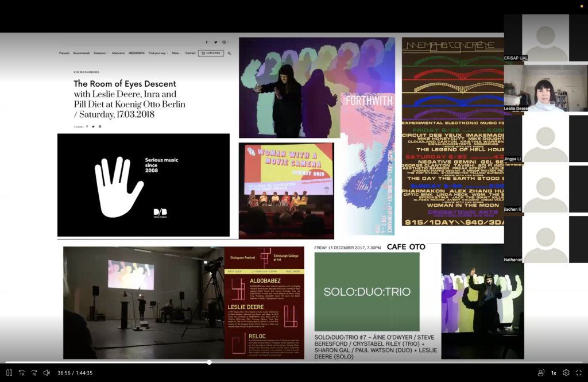Expand the More dropdown menu

[x=177, y=53]
